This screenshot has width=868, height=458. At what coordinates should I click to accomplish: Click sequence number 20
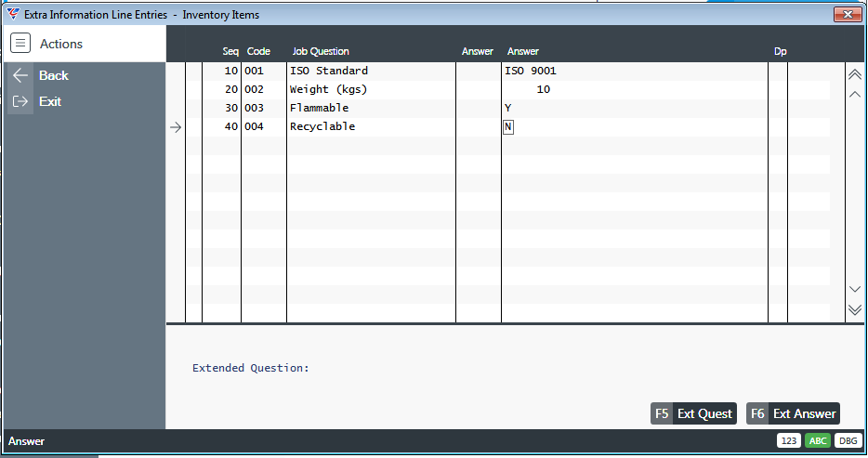[x=230, y=89]
